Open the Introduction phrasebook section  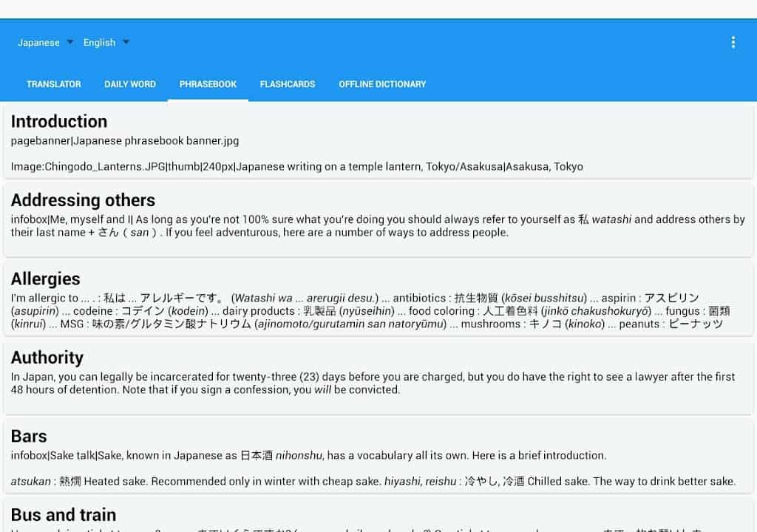pos(378,142)
